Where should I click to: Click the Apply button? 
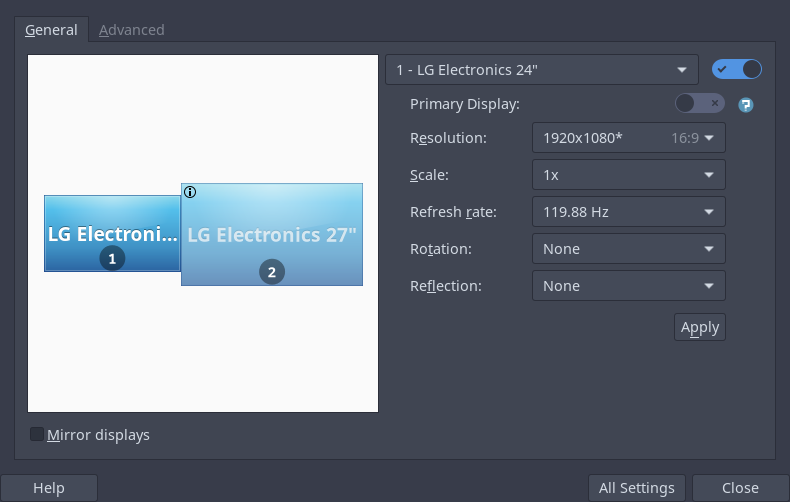coord(700,327)
